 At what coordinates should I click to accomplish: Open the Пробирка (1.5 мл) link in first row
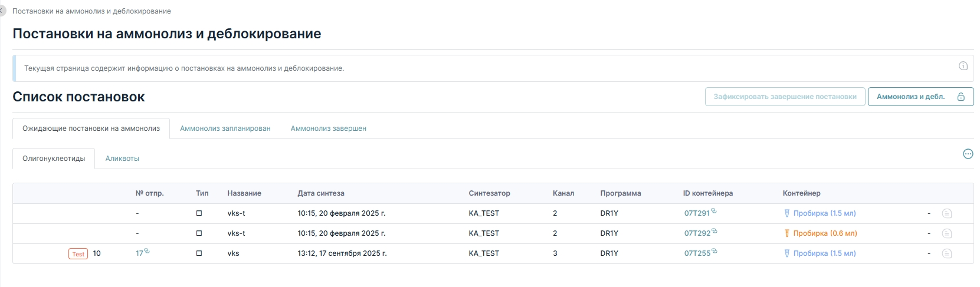[824, 213]
